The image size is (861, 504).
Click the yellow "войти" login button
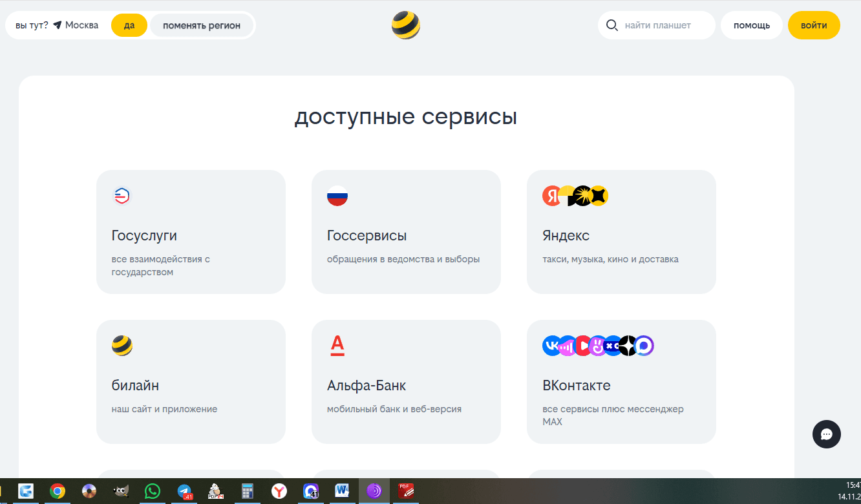click(x=813, y=26)
